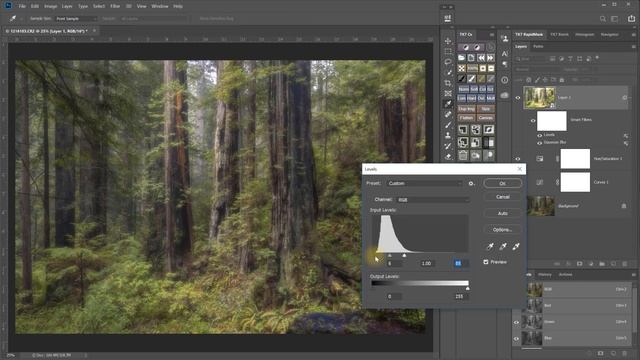Open the File menu

point(22,7)
